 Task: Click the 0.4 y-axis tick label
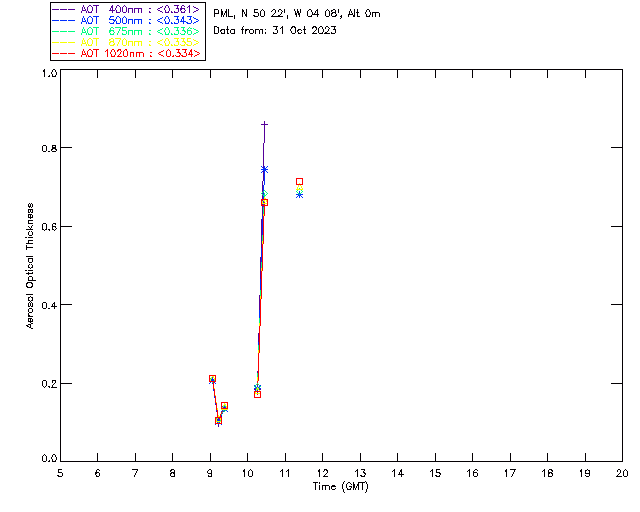pos(49,305)
